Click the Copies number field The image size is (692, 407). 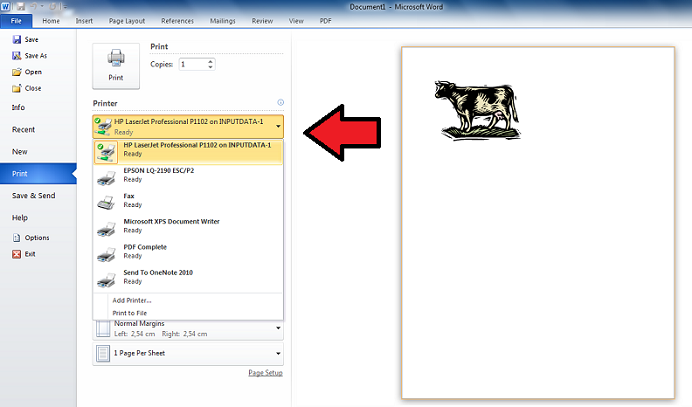tap(193, 64)
